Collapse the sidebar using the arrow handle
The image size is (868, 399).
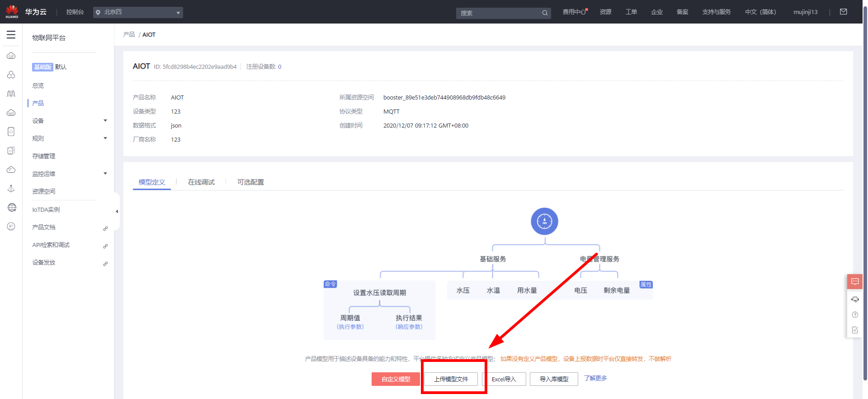[x=117, y=211]
